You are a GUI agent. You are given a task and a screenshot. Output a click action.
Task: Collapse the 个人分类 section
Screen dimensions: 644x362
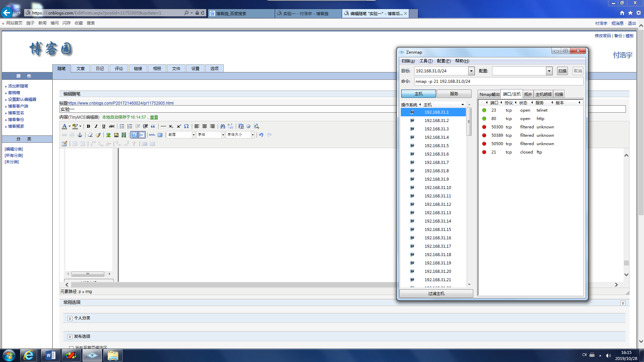coord(70,318)
